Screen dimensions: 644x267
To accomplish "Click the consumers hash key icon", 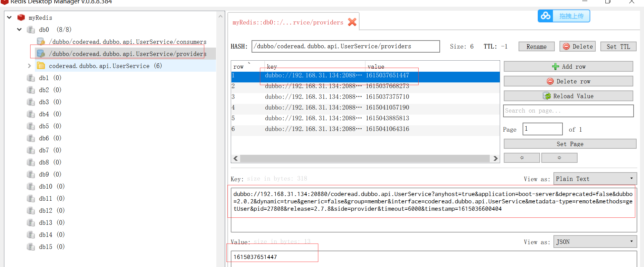I will coord(41,42).
